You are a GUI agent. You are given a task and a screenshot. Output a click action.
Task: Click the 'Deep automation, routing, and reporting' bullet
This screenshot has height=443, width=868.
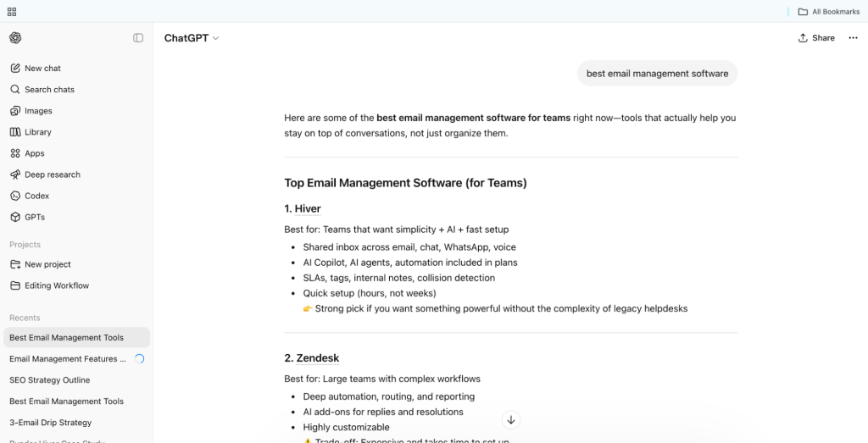[388, 396]
